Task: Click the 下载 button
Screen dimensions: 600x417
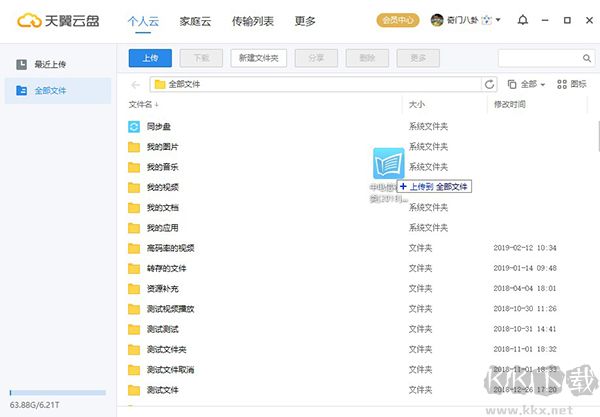Action: pyautogui.click(x=201, y=58)
